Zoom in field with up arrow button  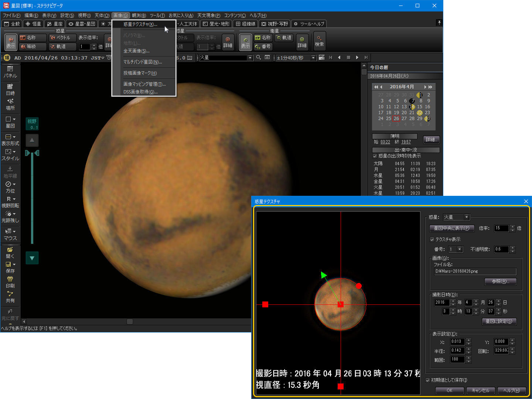(32, 140)
